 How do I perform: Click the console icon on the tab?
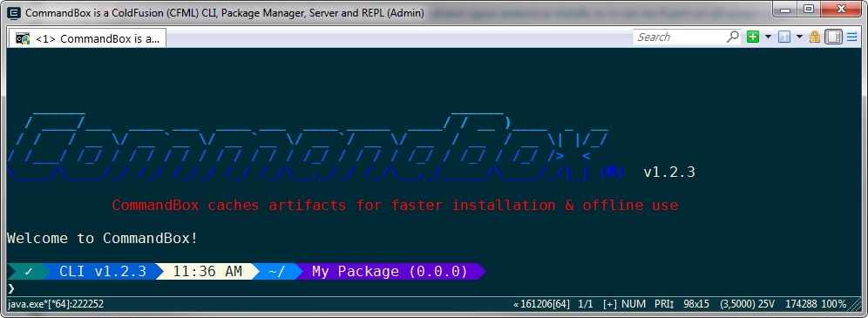23,38
